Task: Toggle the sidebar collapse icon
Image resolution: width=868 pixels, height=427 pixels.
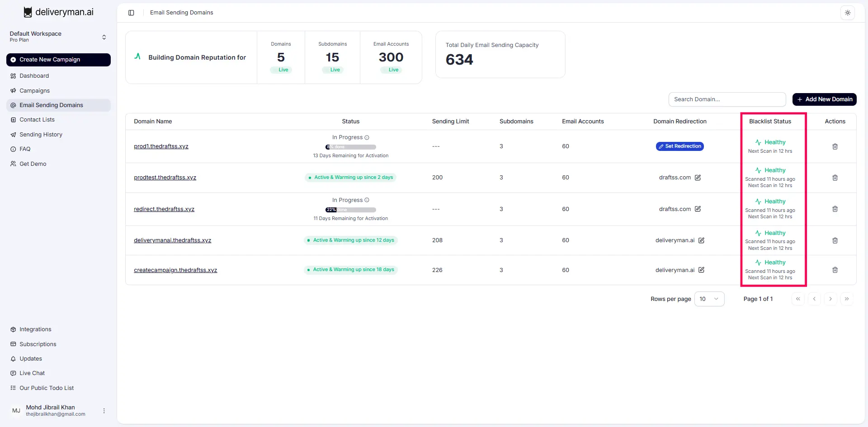Action: [131, 13]
